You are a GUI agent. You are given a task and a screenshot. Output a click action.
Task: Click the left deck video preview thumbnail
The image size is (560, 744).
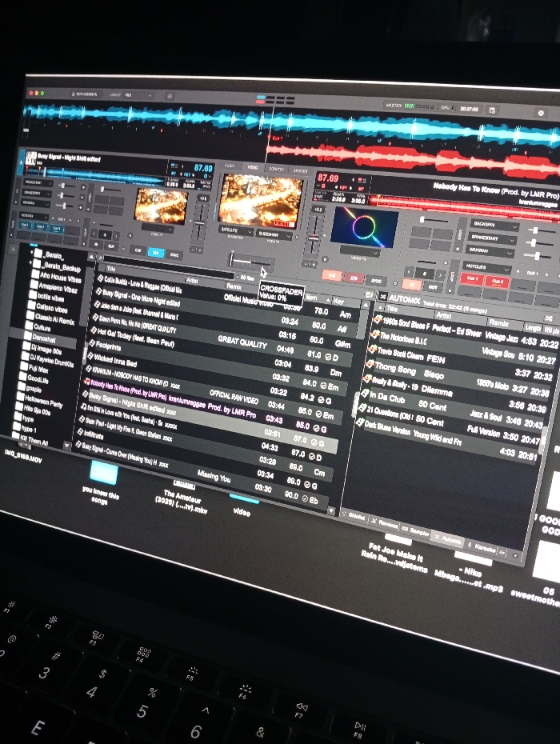(161, 206)
